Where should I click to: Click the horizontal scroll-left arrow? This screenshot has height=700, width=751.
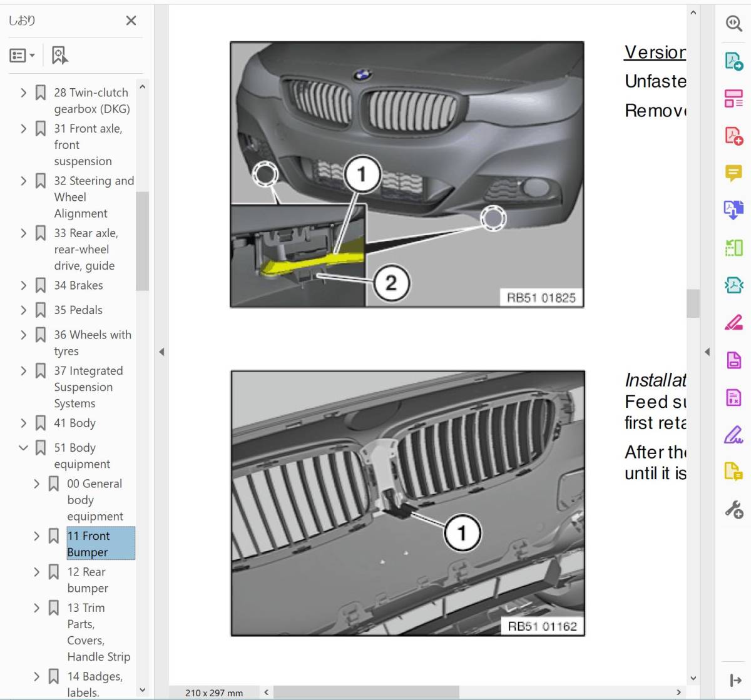[266, 692]
